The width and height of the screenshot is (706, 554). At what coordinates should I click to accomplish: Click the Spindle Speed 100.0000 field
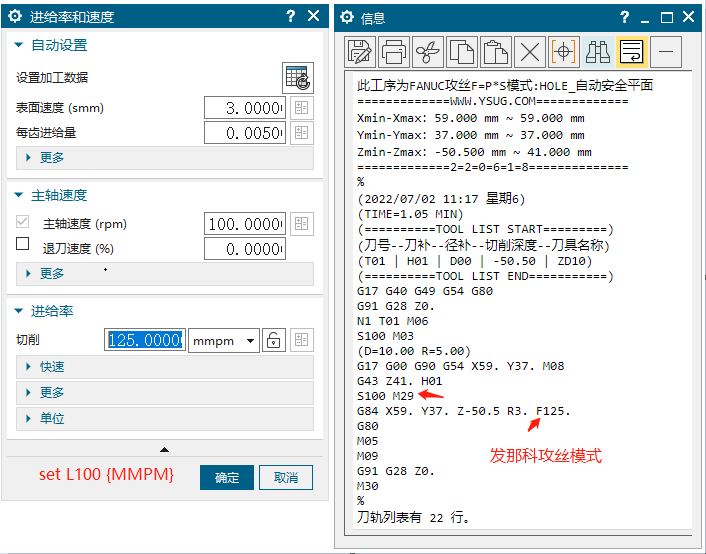[x=245, y=224]
